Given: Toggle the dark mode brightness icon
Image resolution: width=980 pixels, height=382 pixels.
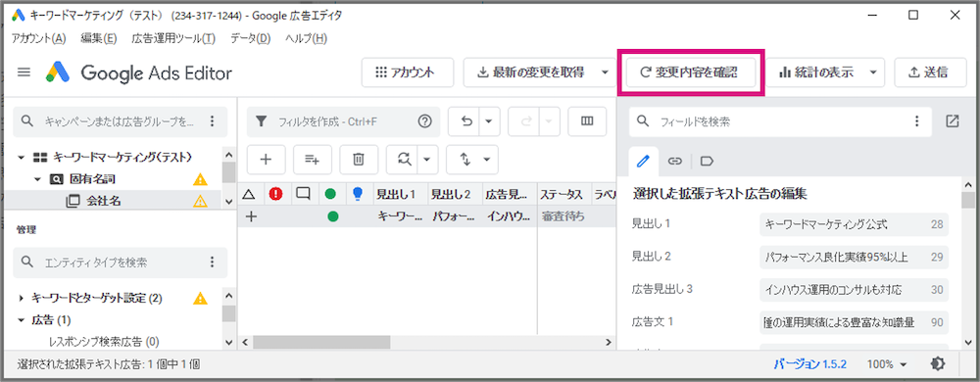Looking at the screenshot, I should 938,364.
